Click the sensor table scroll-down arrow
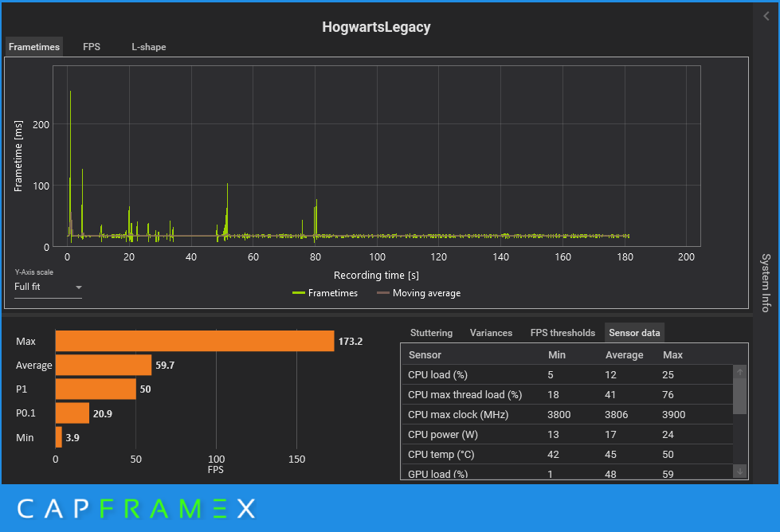The image size is (780, 532). click(x=739, y=471)
